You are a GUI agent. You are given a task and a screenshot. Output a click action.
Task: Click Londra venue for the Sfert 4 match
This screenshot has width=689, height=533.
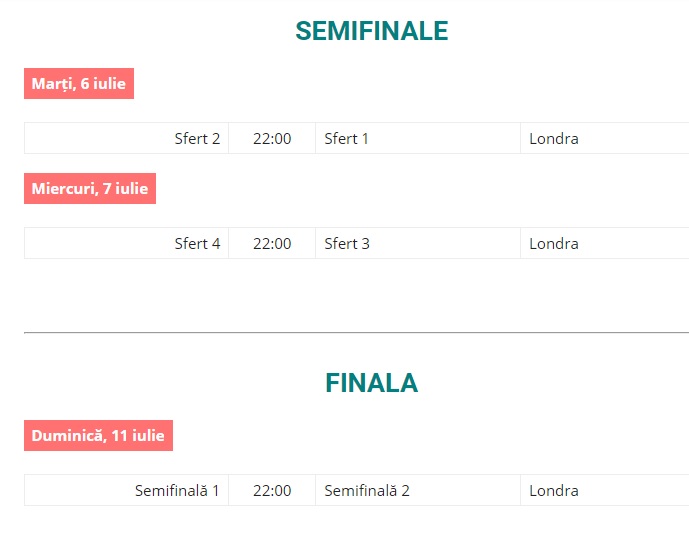(554, 244)
